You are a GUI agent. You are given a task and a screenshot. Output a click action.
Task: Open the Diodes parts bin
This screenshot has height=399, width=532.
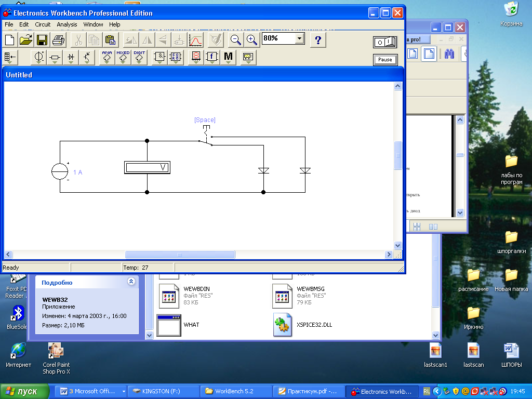[71, 57]
